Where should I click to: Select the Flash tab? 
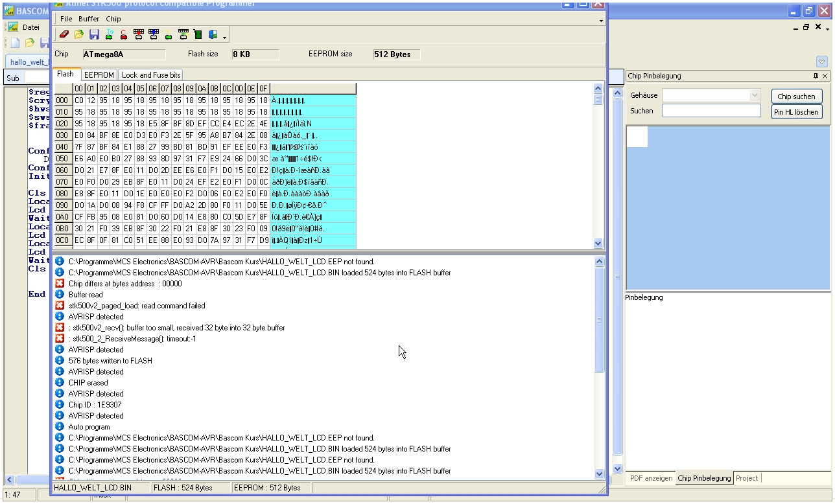[65, 74]
